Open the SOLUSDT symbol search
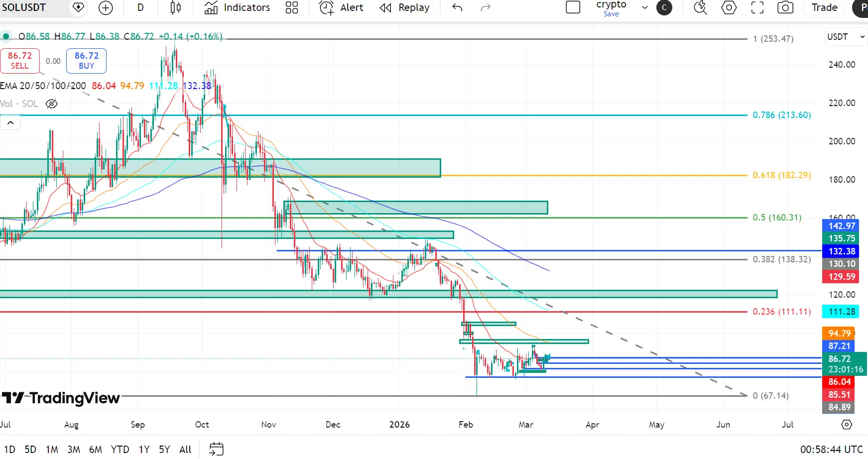 click(24, 7)
